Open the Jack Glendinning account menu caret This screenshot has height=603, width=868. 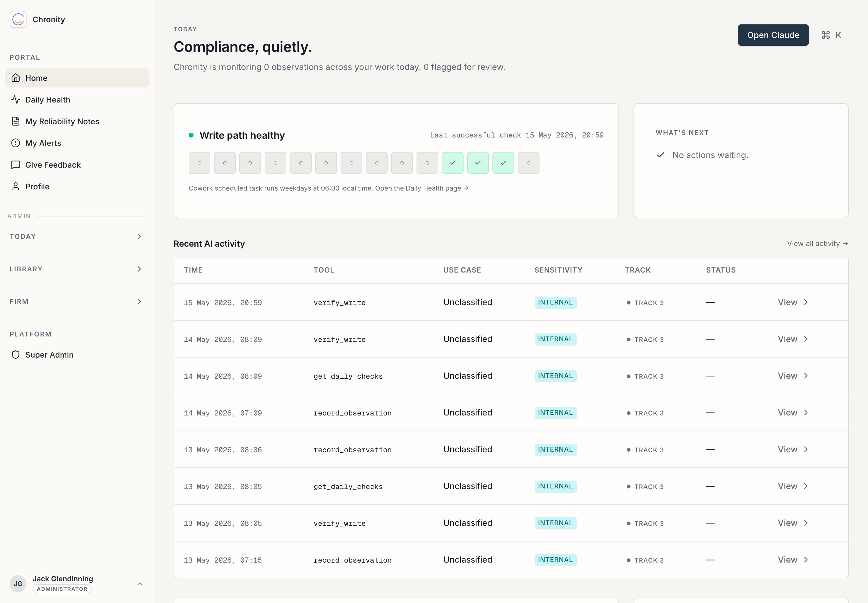[x=140, y=584]
